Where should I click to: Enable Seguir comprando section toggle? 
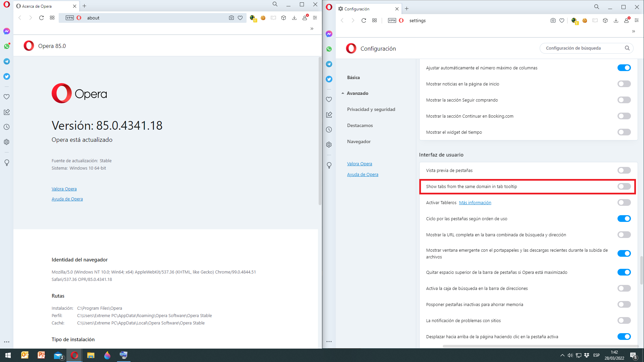click(624, 100)
